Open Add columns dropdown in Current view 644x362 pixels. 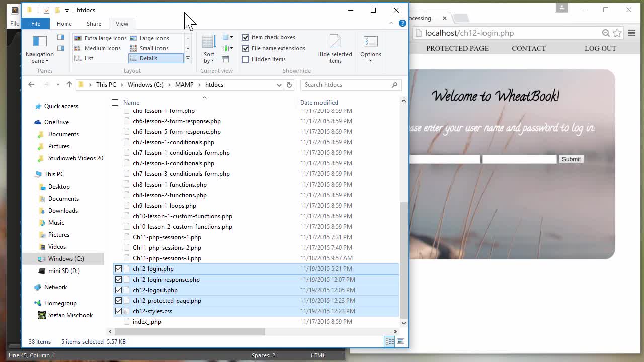pyautogui.click(x=227, y=48)
